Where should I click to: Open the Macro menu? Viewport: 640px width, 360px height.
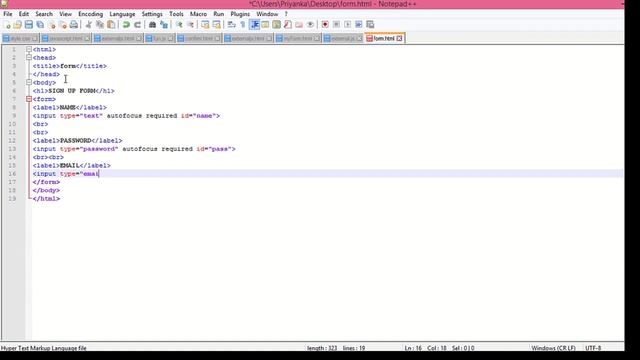(x=198, y=14)
